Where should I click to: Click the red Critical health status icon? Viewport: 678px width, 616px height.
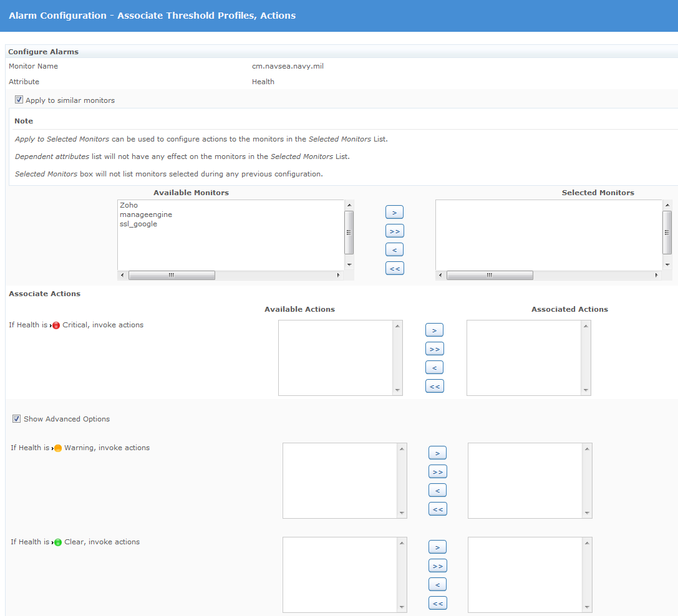[x=56, y=325]
